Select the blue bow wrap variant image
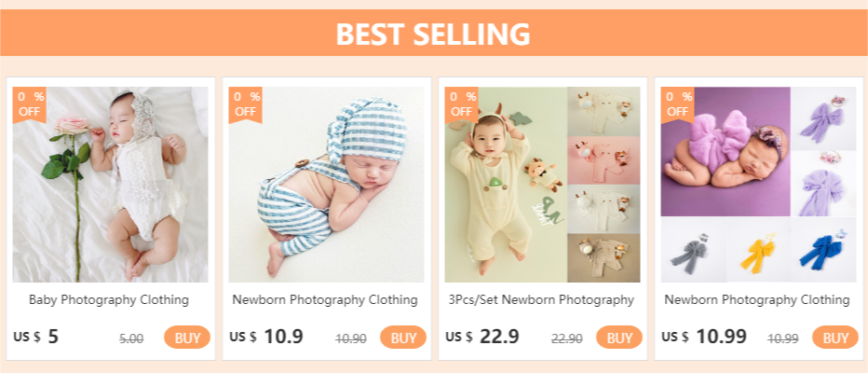 tap(823, 250)
